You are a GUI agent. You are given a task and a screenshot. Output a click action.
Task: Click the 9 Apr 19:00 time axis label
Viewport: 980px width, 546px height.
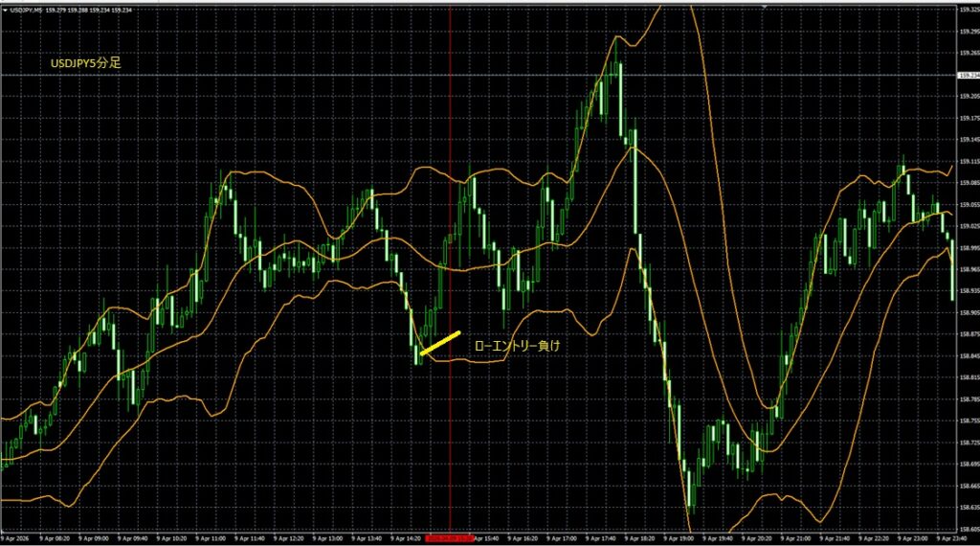679,538
